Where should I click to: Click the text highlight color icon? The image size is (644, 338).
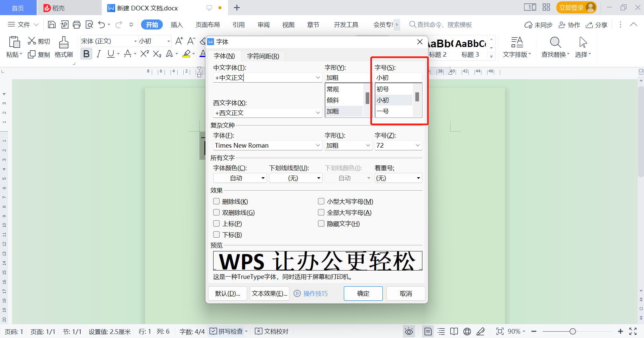coord(187,54)
